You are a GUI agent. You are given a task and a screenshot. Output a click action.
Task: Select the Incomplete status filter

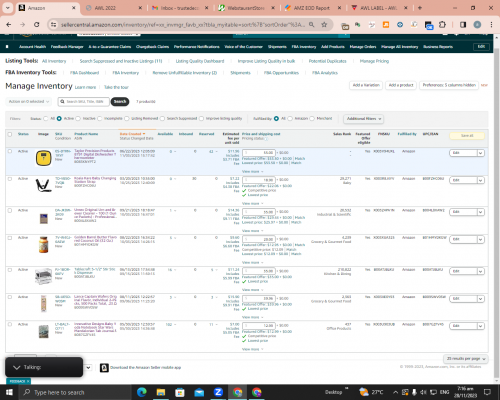tap(100, 119)
